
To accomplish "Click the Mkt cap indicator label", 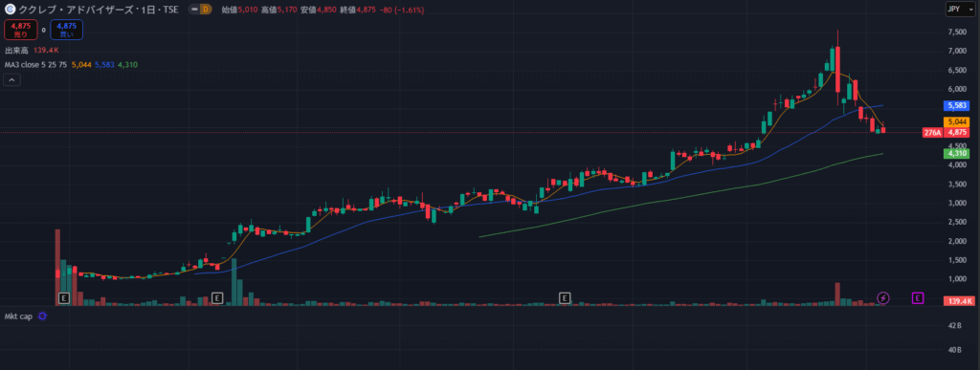I will pyautogui.click(x=18, y=316).
